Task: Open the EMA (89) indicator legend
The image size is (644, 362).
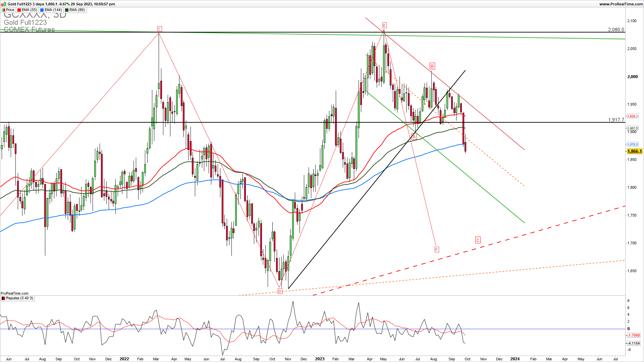Action: coord(75,10)
